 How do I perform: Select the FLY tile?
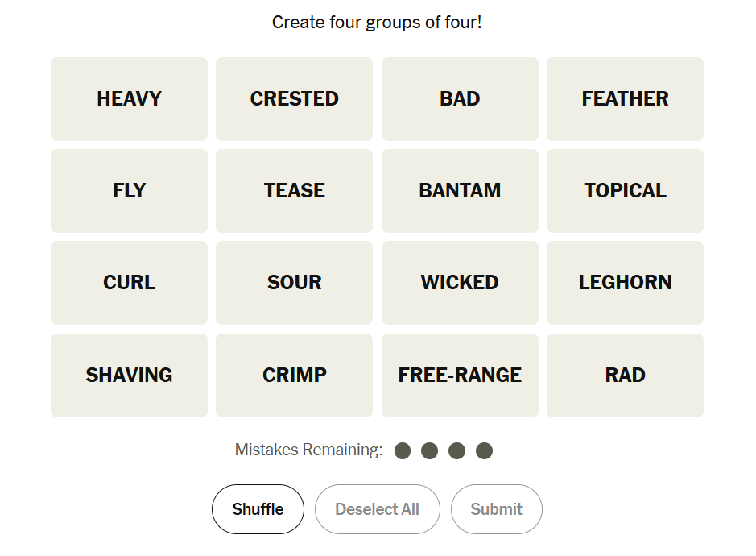[x=129, y=191]
